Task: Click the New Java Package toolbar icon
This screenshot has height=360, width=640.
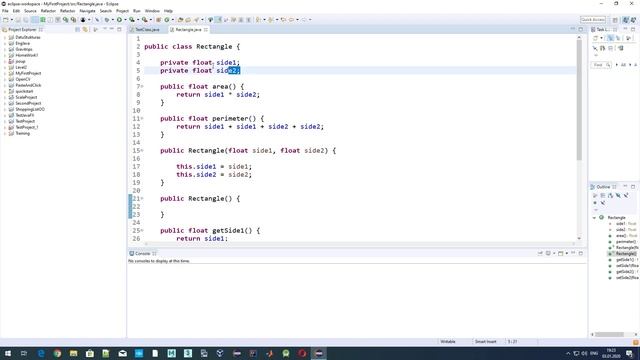Action: [158, 20]
